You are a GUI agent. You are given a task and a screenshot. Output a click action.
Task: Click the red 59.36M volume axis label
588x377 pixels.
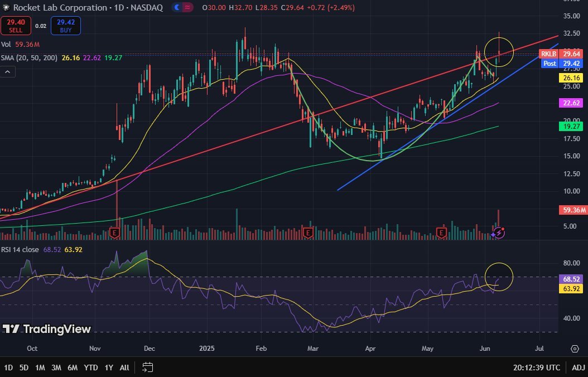point(573,210)
